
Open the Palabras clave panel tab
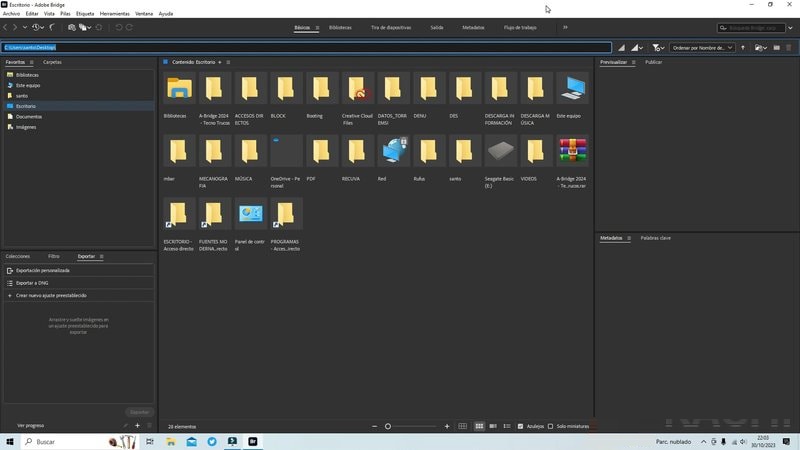656,238
